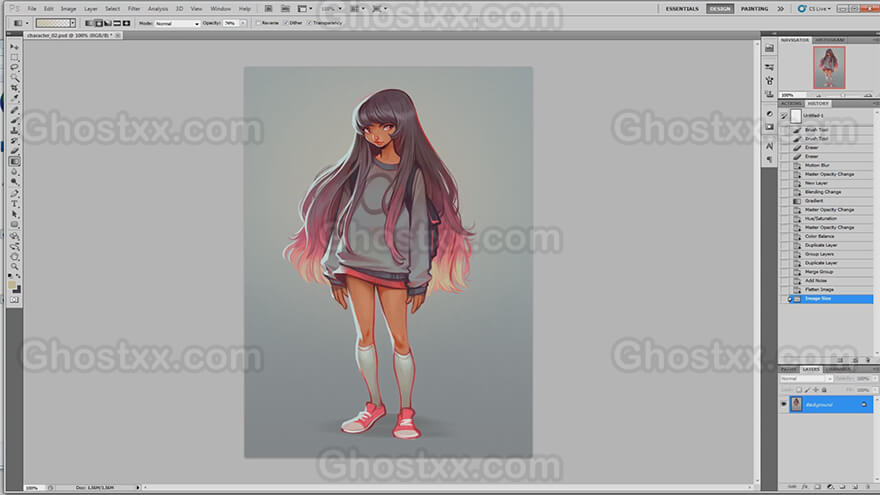880x495 pixels.
Task: Select the Gradient tool in toolbox
Action: [14, 162]
